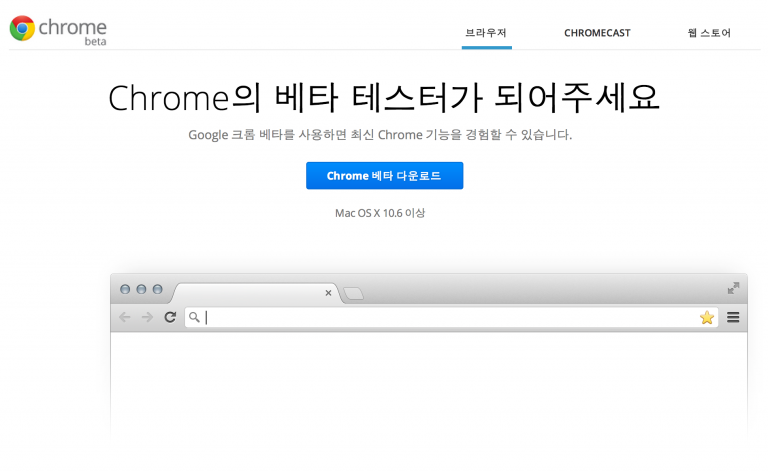
Task: Click the Mac OS X 10.6 이상 text
Action: (x=380, y=213)
